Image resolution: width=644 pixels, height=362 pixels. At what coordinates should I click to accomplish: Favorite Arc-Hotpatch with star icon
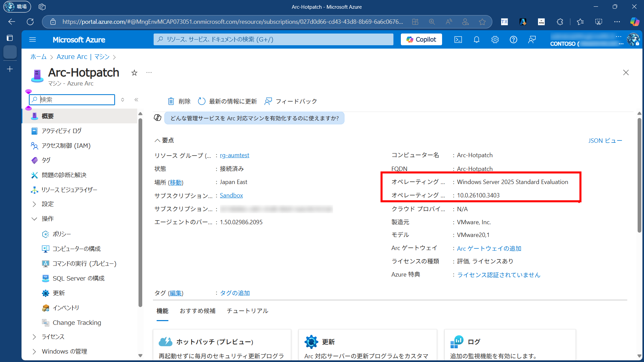(134, 73)
